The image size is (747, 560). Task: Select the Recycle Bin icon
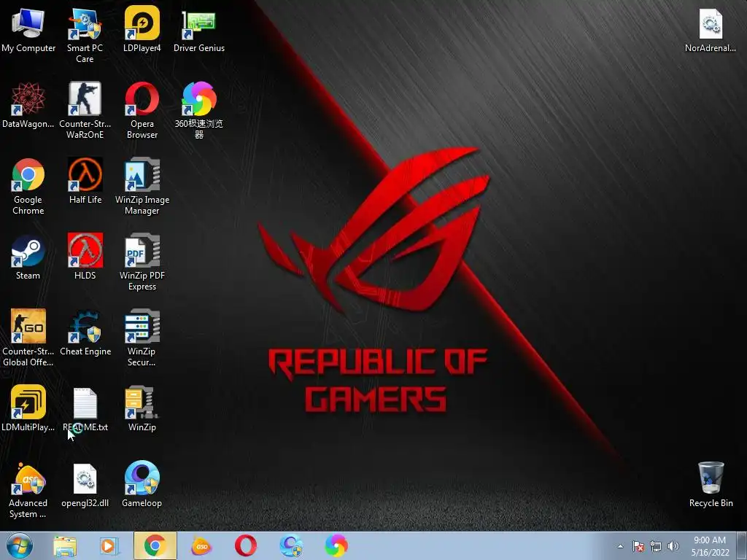(x=711, y=484)
